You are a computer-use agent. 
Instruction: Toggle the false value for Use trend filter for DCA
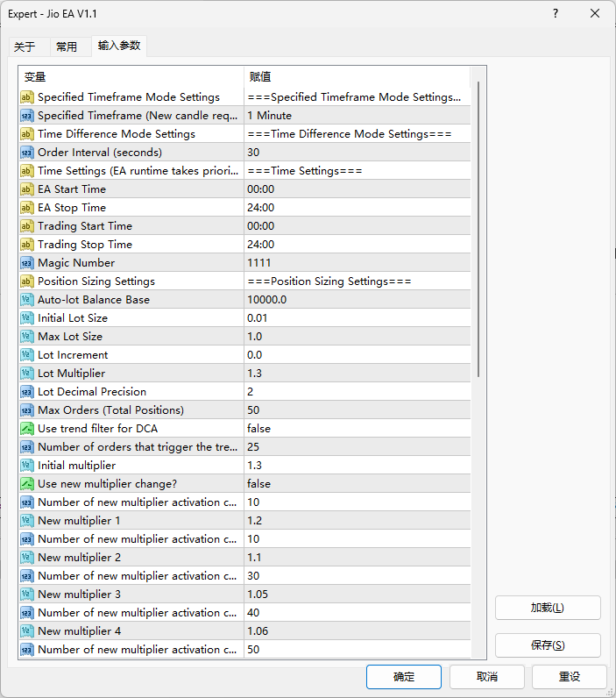click(357, 429)
